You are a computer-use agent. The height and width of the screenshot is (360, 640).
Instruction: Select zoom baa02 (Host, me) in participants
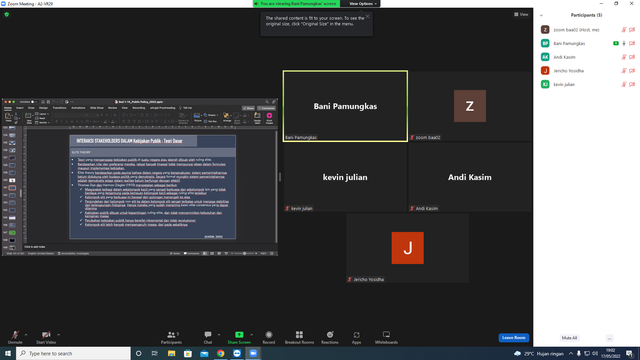pyautogui.click(x=587, y=30)
